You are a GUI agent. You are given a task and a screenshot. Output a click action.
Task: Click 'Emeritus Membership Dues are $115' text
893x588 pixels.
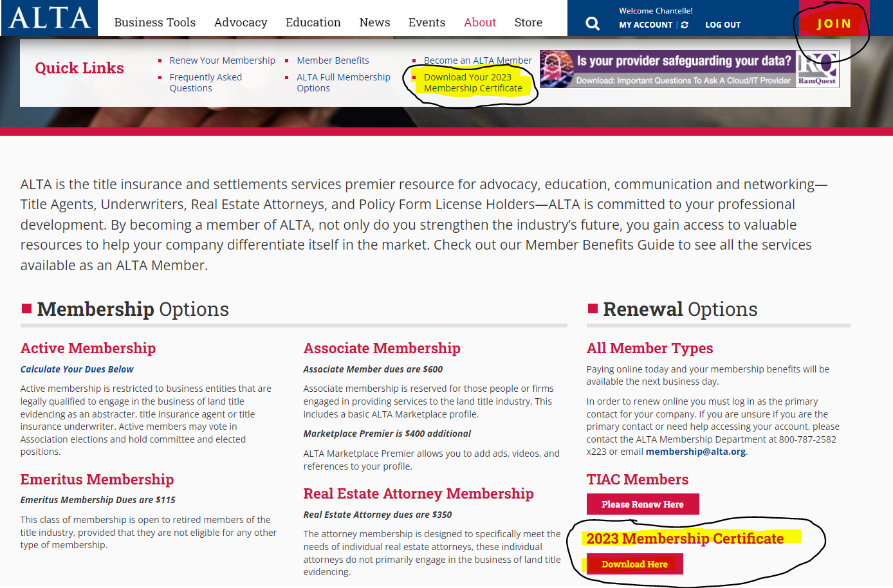click(98, 500)
